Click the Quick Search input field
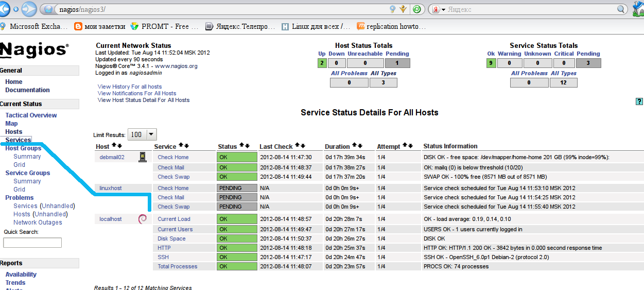The width and height of the screenshot is (644, 290). (x=32, y=243)
